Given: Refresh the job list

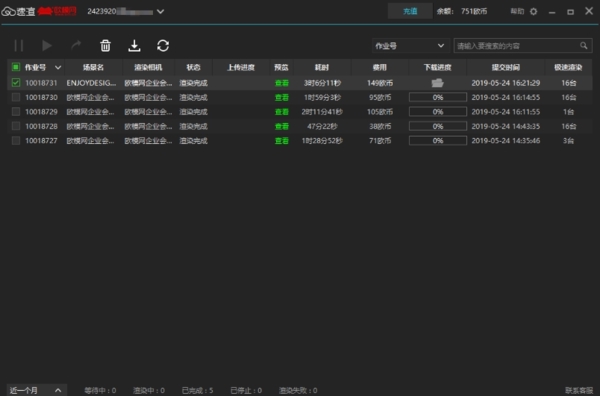Looking at the screenshot, I should pyautogui.click(x=163, y=46).
